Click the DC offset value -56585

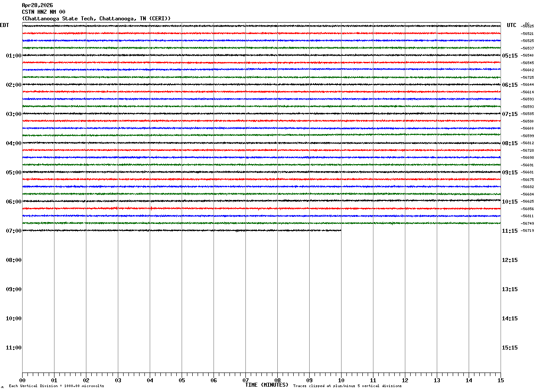(x=528, y=114)
